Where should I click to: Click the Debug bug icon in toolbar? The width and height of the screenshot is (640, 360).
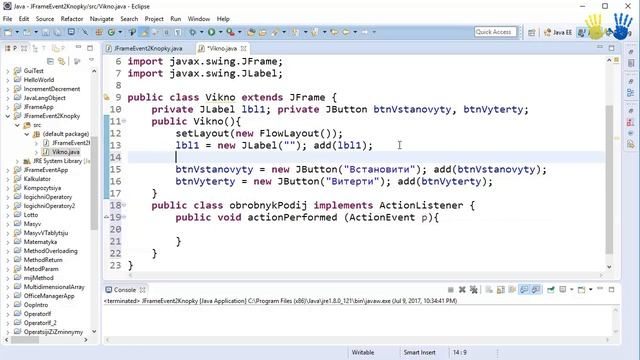click(192, 32)
